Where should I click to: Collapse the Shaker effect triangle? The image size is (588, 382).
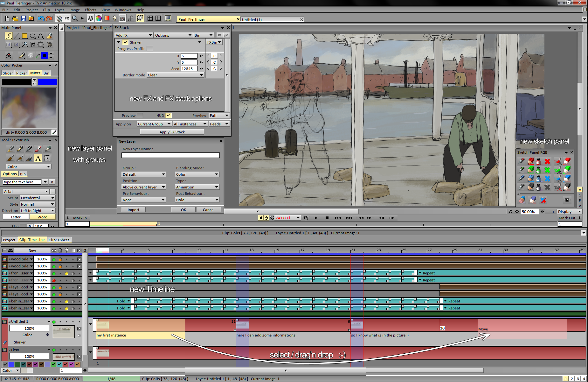(119, 42)
